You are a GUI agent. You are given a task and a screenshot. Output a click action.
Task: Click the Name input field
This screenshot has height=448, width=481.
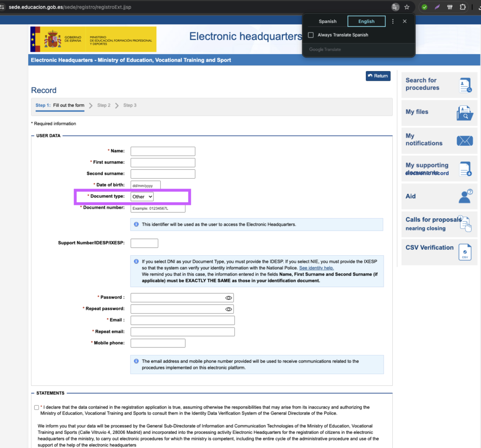[x=163, y=151]
